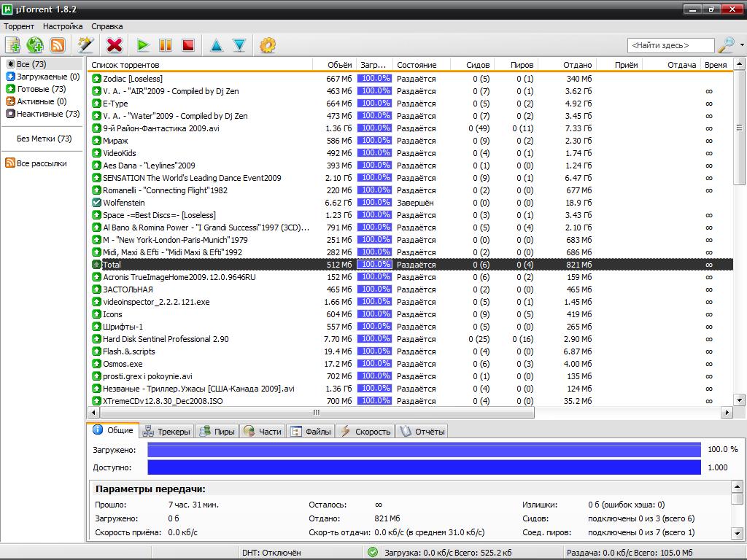Select the E-Type torrent row
Image resolution: width=747 pixels, height=560 pixels.
point(410,104)
